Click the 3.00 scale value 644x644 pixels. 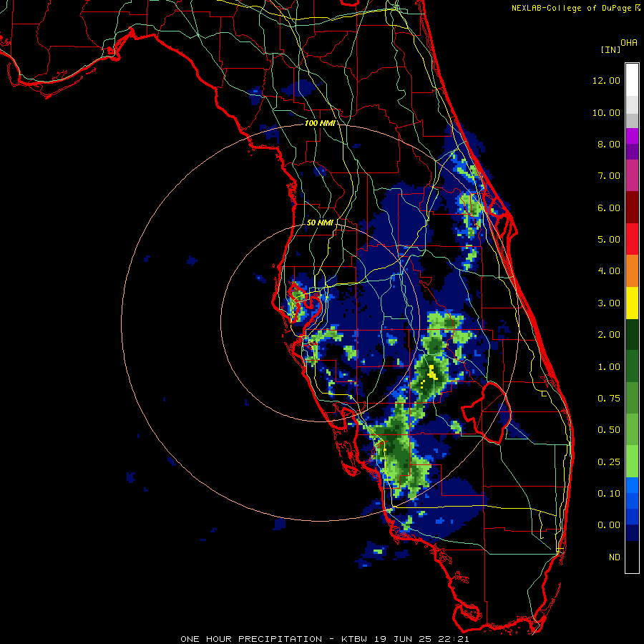[x=609, y=303]
